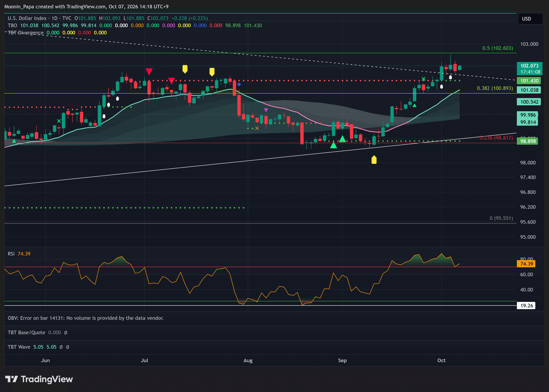Click the orange 74.39 RSI axis tag

pyautogui.click(x=526, y=264)
